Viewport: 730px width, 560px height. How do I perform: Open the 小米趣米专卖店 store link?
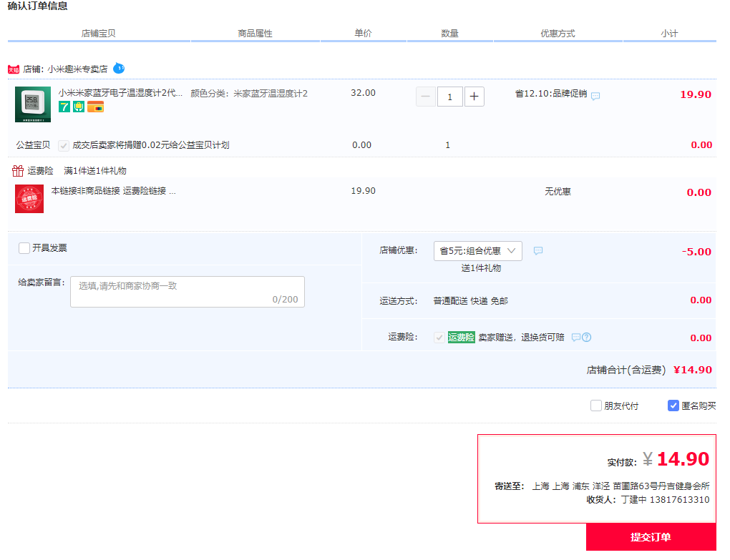tap(77, 69)
